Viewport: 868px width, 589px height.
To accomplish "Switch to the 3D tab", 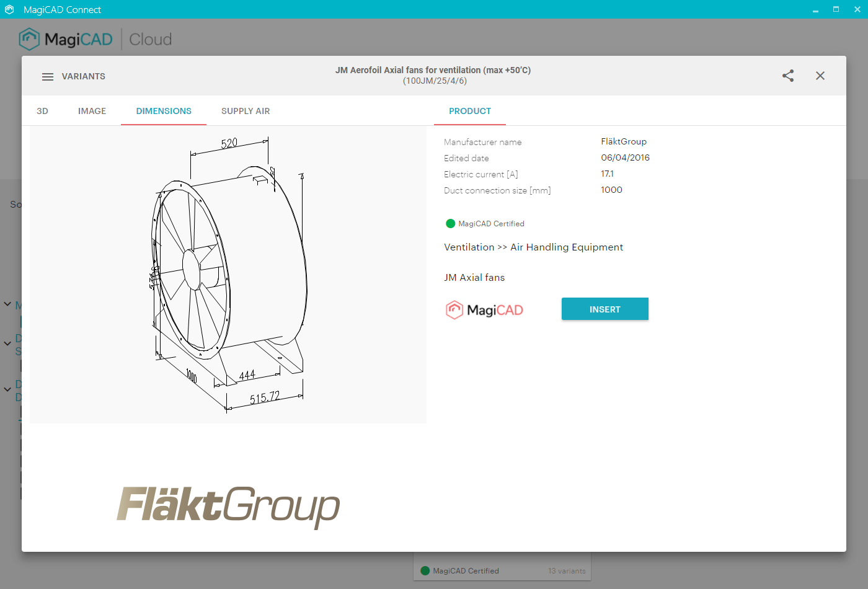I will point(42,111).
